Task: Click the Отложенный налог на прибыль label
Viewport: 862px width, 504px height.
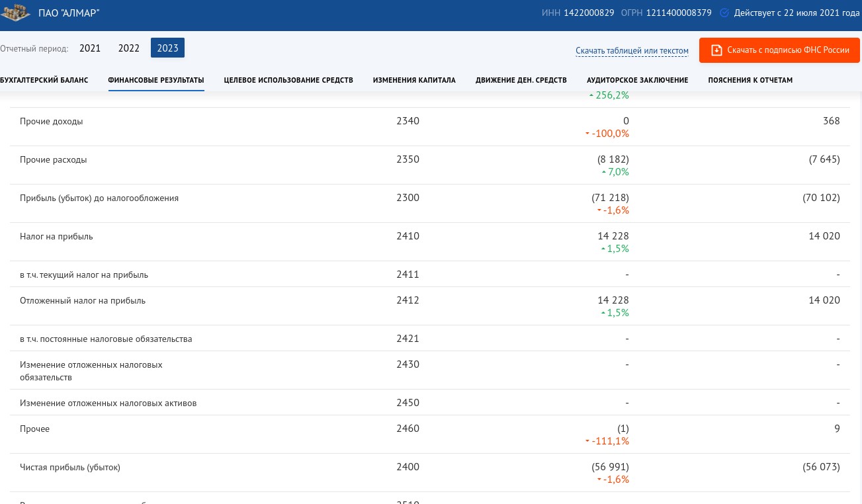Action: click(83, 301)
